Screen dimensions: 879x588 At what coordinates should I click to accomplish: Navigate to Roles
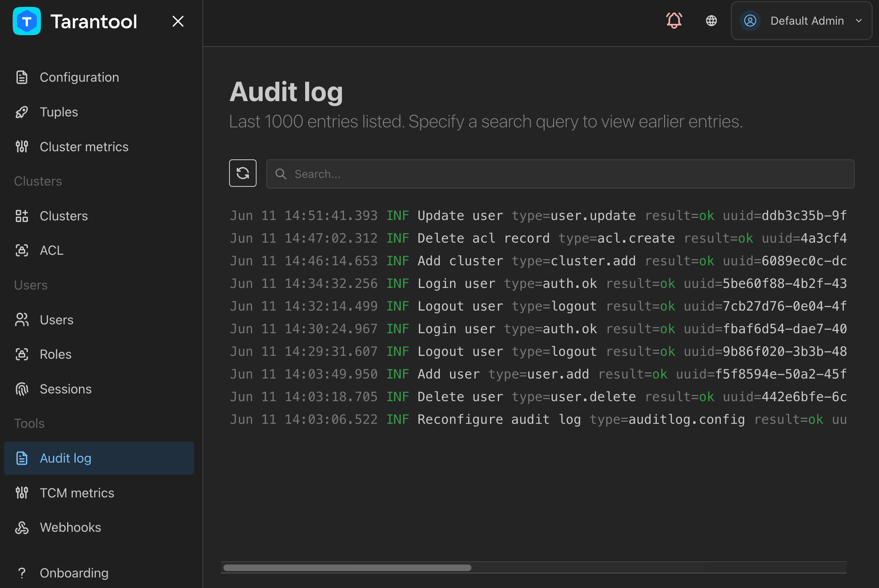[99, 354]
